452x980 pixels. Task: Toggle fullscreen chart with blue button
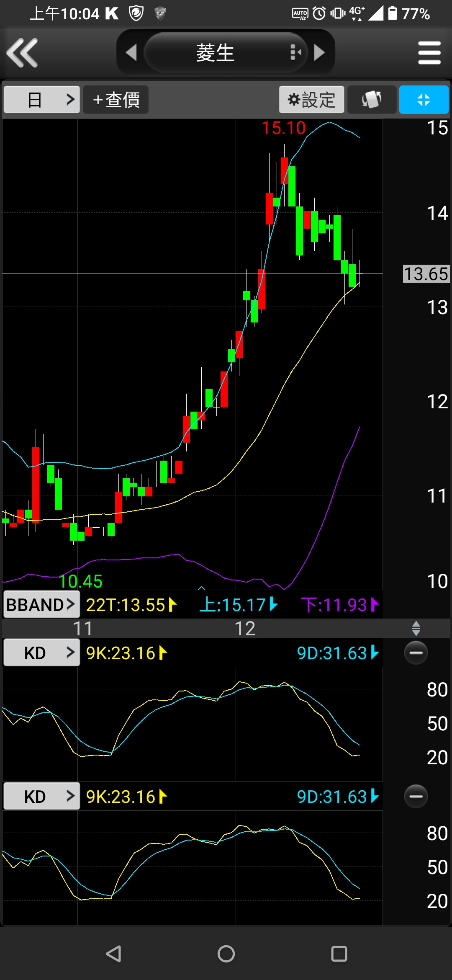click(x=424, y=100)
